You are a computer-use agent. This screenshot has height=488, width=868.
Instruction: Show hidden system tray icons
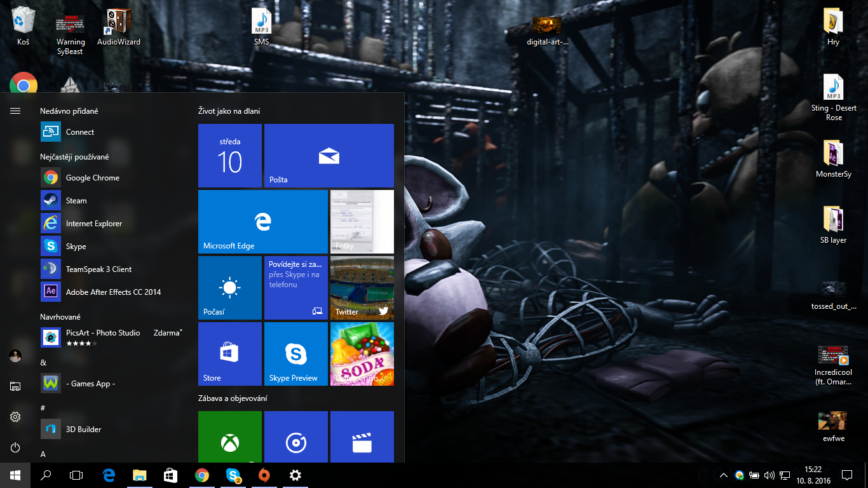pos(723,475)
